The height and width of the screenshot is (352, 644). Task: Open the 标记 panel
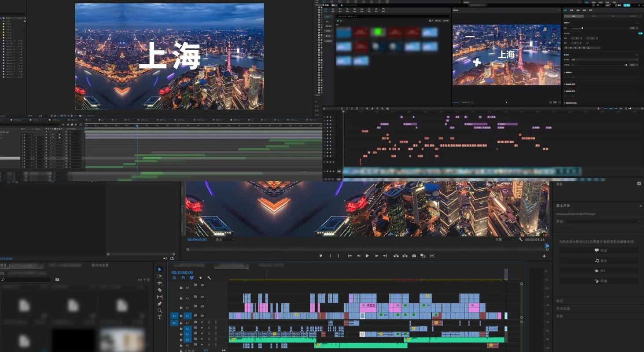(x=560, y=301)
